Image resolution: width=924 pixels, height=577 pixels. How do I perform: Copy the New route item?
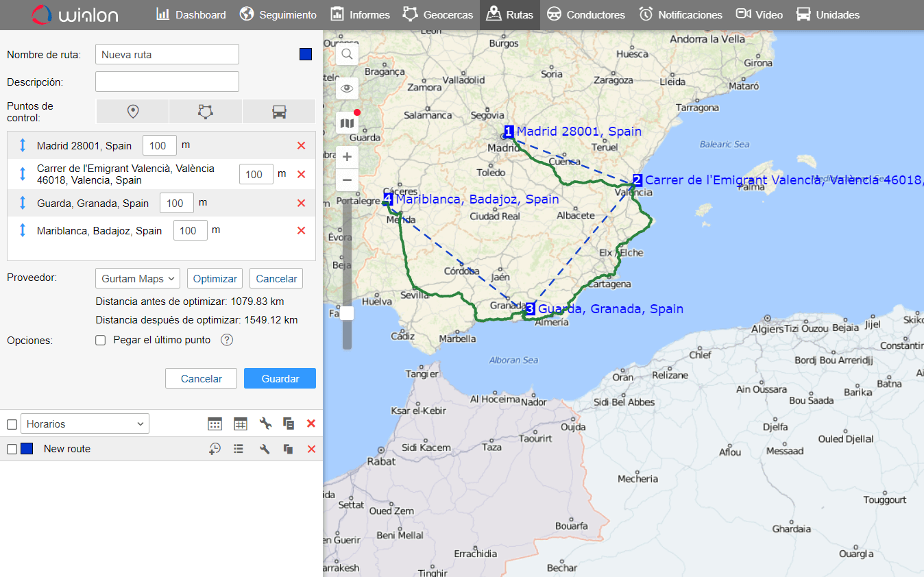coord(289,449)
